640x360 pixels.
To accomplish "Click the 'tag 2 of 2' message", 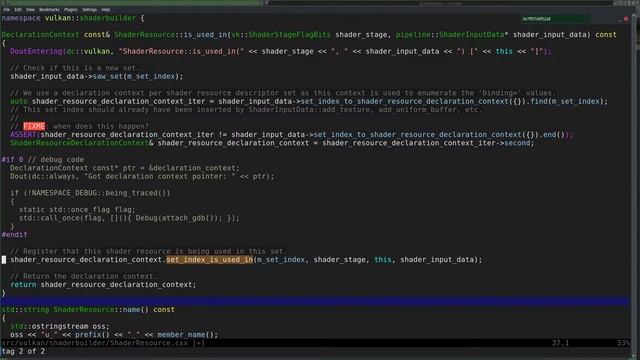I will click(23, 351).
